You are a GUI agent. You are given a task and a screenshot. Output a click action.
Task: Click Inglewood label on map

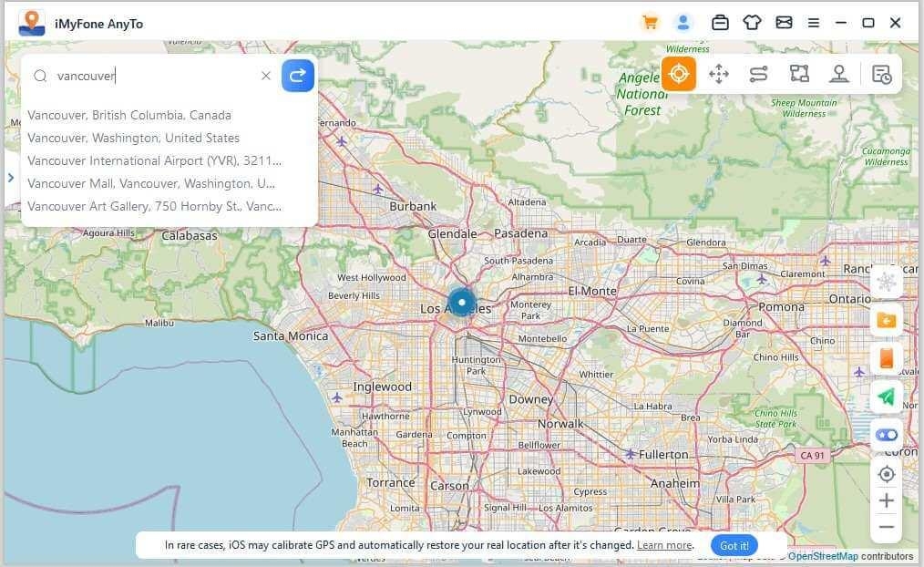click(x=382, y=387)
